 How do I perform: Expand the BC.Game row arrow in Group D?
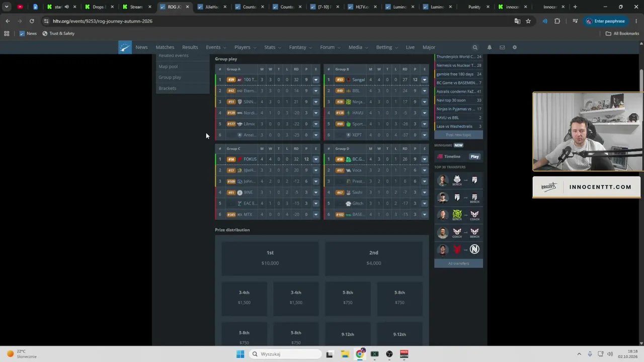(424, 159)
